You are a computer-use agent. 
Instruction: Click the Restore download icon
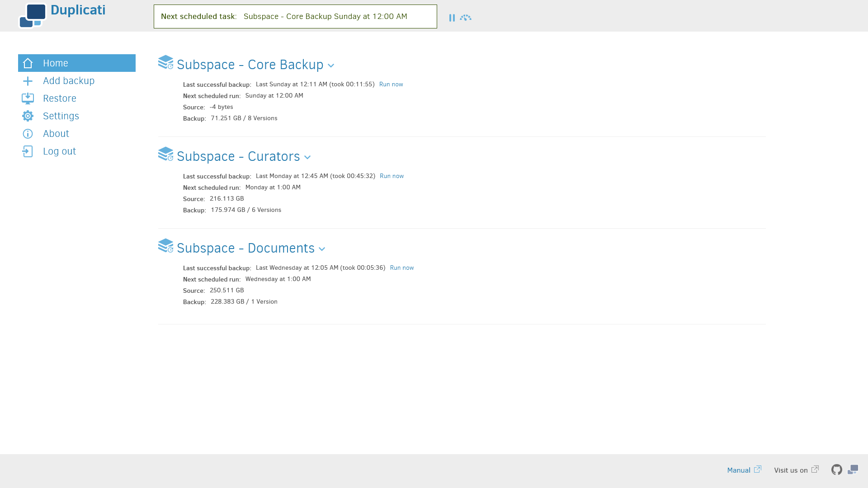click(x=28, y=99)
